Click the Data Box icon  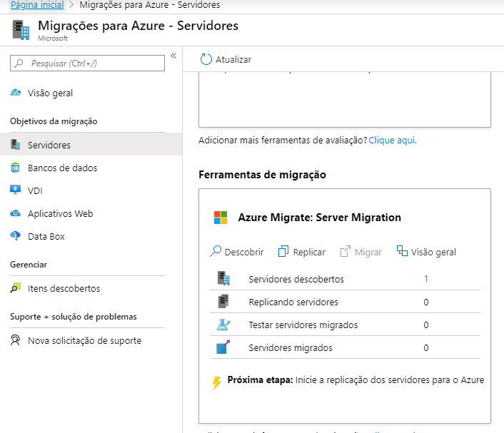click(16, 236)
